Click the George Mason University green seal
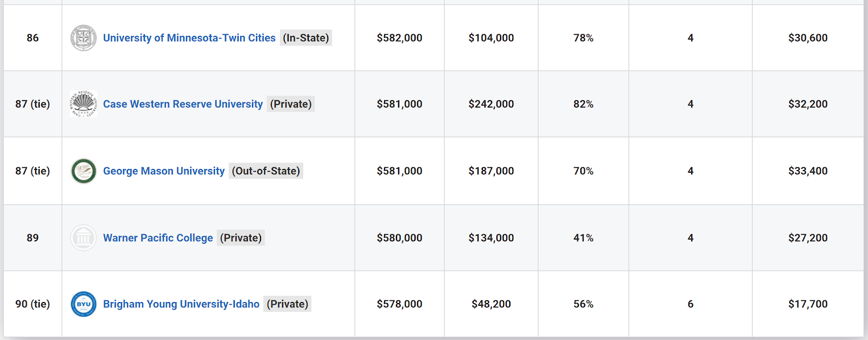 coord(84,171)
